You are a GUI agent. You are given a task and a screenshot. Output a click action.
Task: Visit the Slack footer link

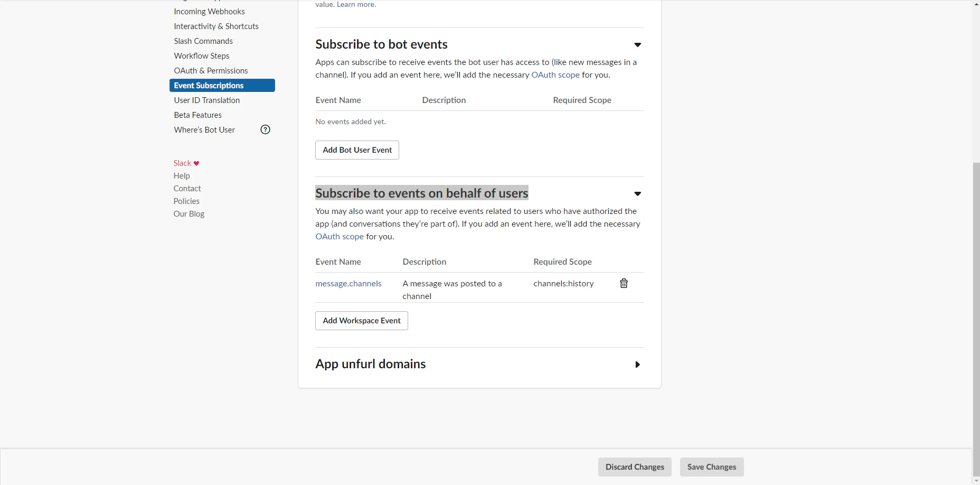[x=182, y=163]
